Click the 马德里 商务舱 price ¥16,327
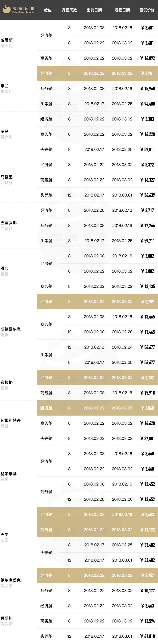Image resolution: width=158 pixels, height=644 pixels. [x=147, y=180]
